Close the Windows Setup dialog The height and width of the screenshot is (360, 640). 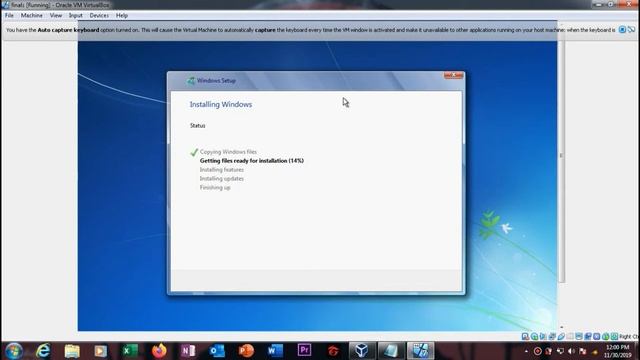[x=453, y=75]
